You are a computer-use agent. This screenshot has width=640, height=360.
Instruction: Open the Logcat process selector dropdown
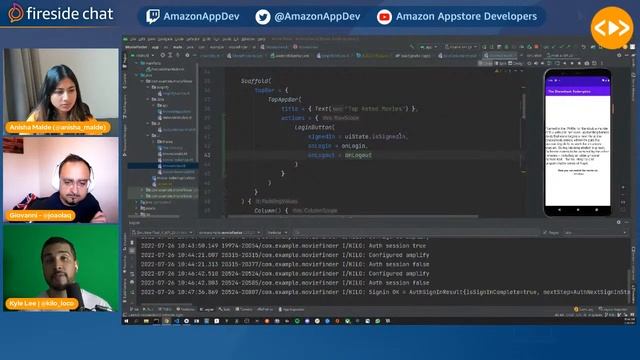point(230,232)
